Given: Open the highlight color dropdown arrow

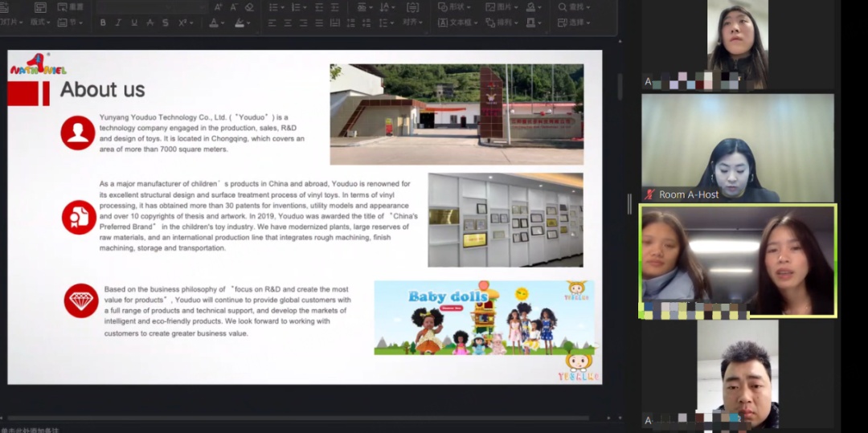Looking at the screenshot, I should (248, 23).
